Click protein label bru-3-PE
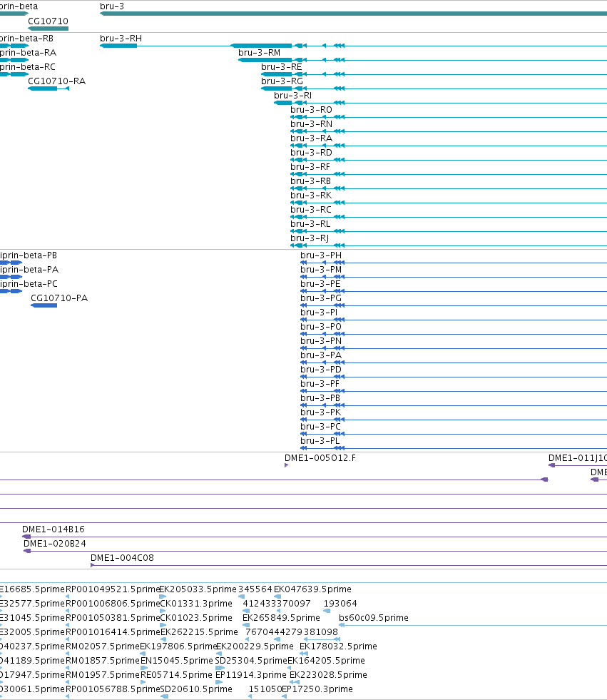 pyautogui.click(x=320, y=284)
